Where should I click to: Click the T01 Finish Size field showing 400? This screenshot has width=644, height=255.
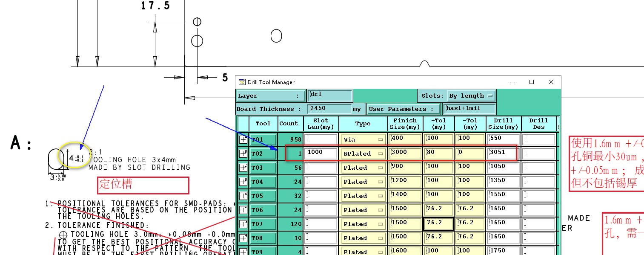(x=406, y=139)
